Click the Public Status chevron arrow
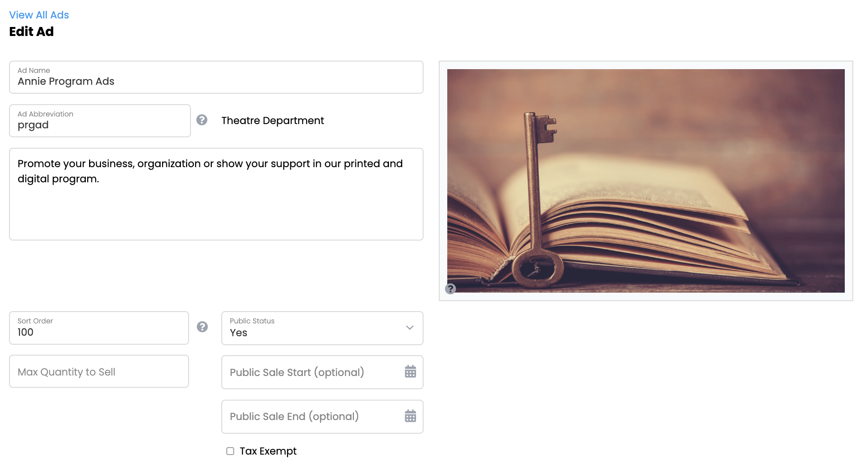868x465 pixels. click(x=410, y=328)
